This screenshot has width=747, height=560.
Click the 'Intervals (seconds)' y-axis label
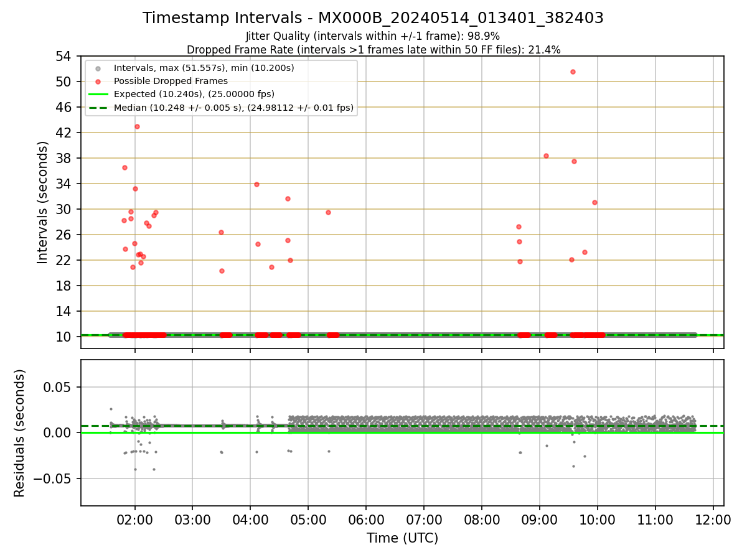pos(43,202)
